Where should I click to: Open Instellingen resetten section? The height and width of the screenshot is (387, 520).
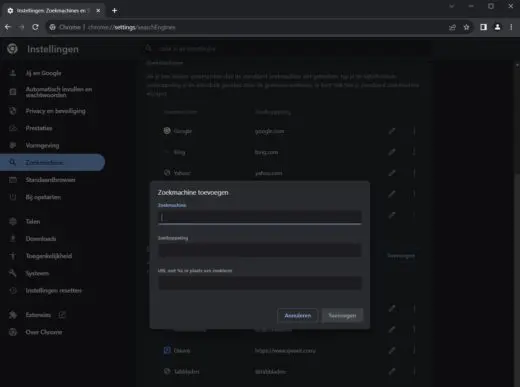pos(53,291)
